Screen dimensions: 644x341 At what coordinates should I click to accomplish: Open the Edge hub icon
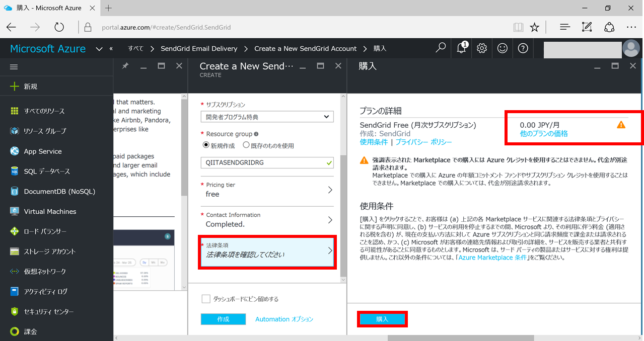(565, 27)
